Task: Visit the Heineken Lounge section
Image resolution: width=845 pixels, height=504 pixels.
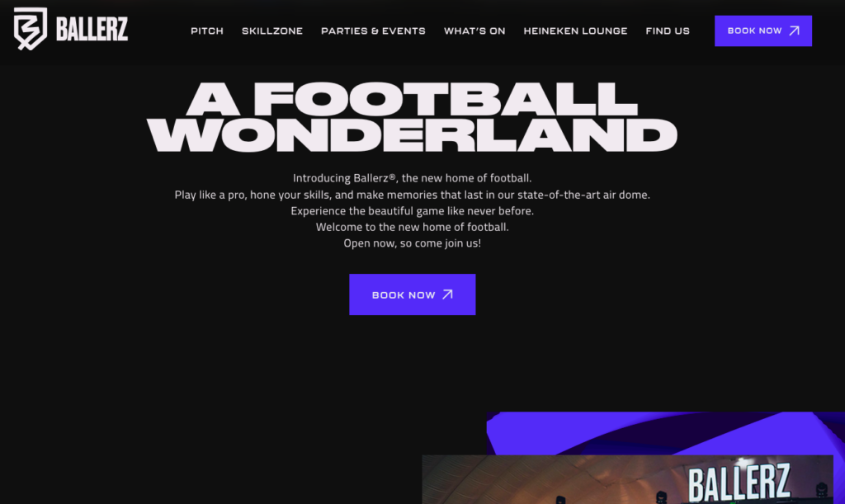Action: point(575,31)
